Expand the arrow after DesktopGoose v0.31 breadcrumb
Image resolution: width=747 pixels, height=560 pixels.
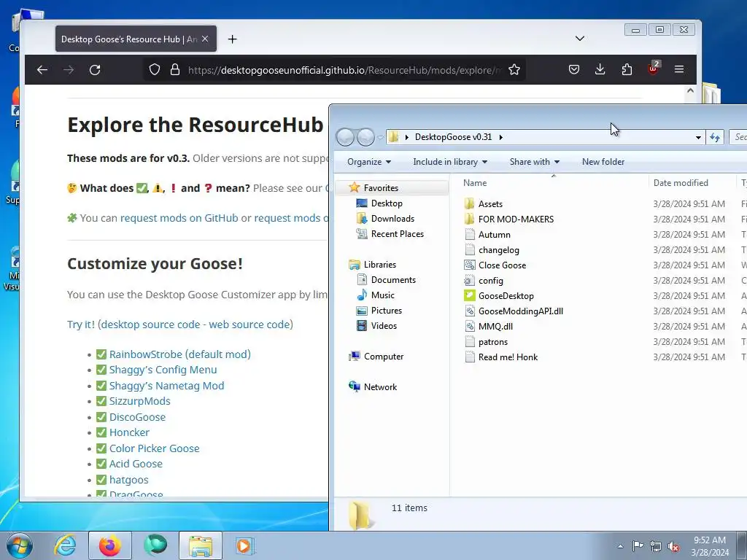[500, 137]
